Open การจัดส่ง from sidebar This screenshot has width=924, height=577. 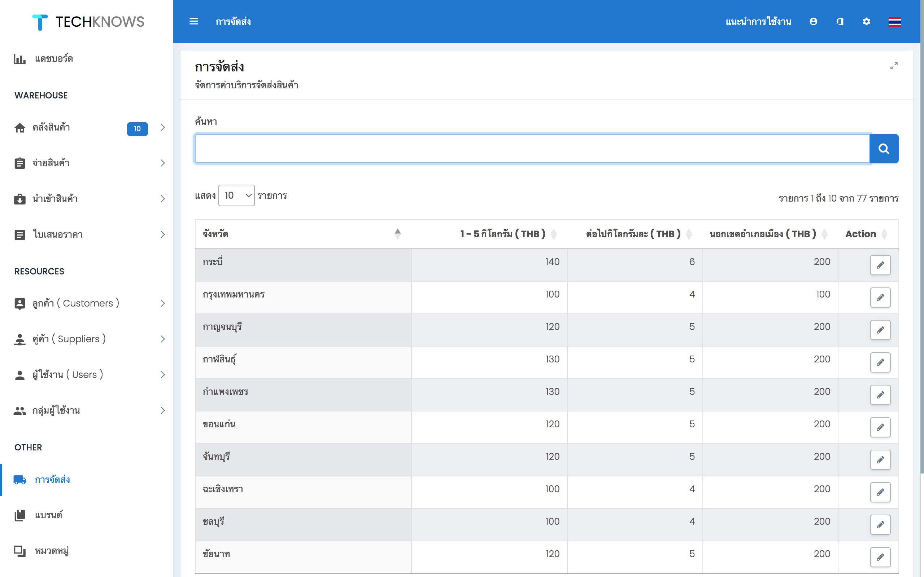pyautogui.click(x=53, y=479)
